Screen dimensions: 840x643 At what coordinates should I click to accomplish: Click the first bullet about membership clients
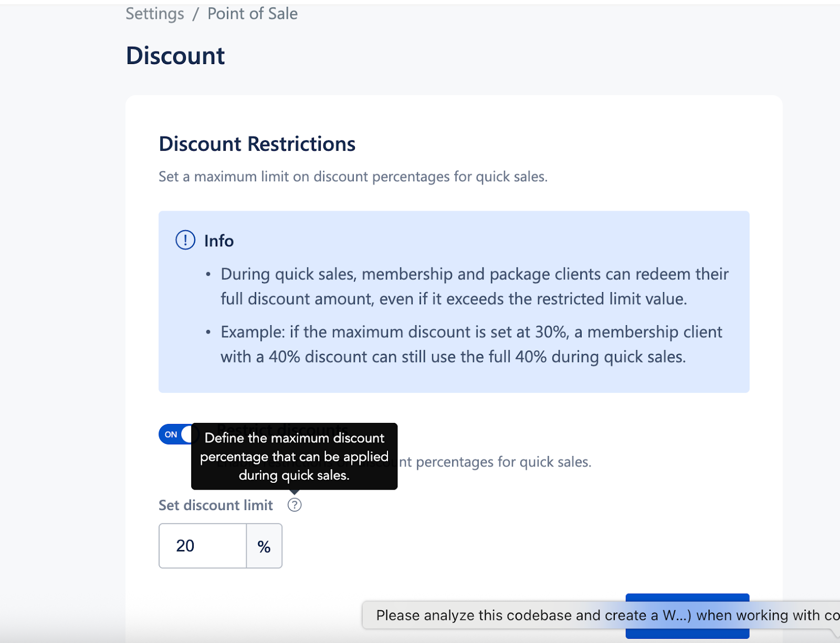[472, 286]
